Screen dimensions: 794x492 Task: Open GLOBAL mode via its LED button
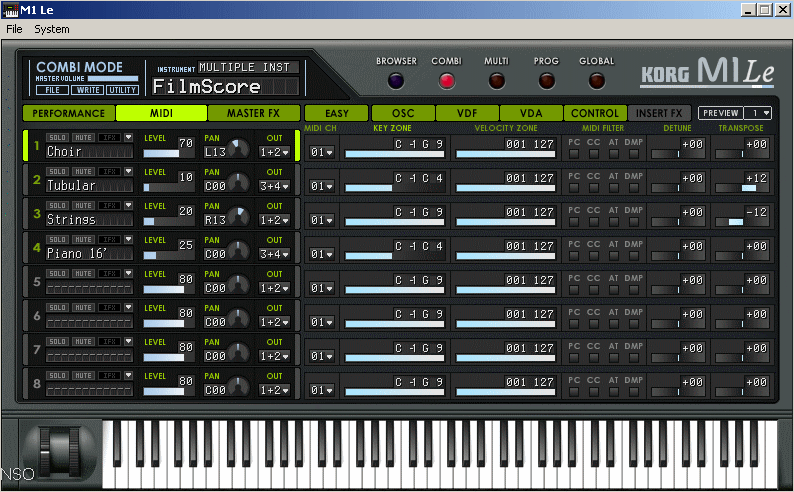pos(597,81)
